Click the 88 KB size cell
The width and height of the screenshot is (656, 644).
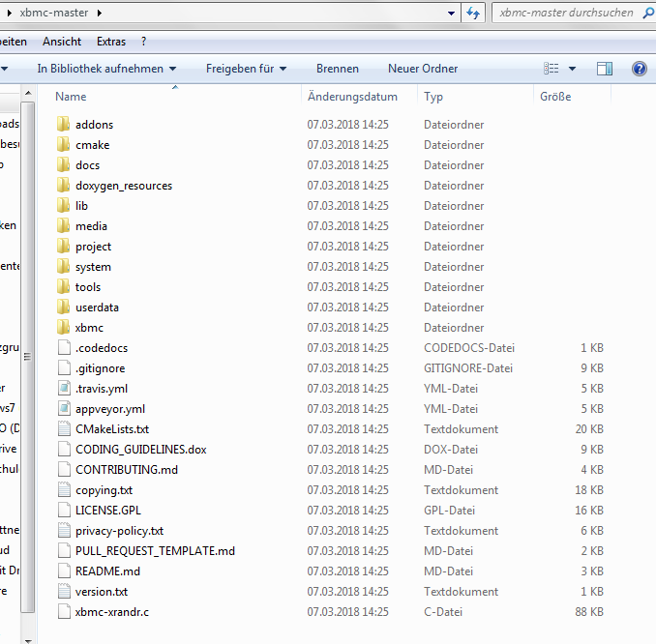589,612
